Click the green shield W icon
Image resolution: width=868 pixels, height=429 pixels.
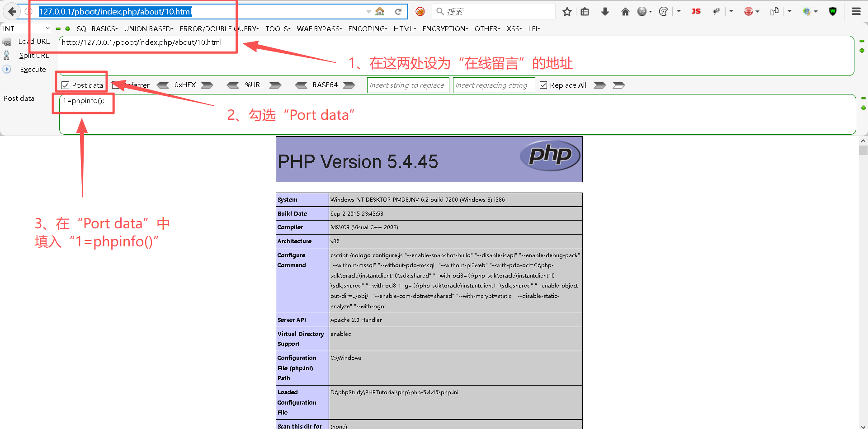[x=833, y=12]
